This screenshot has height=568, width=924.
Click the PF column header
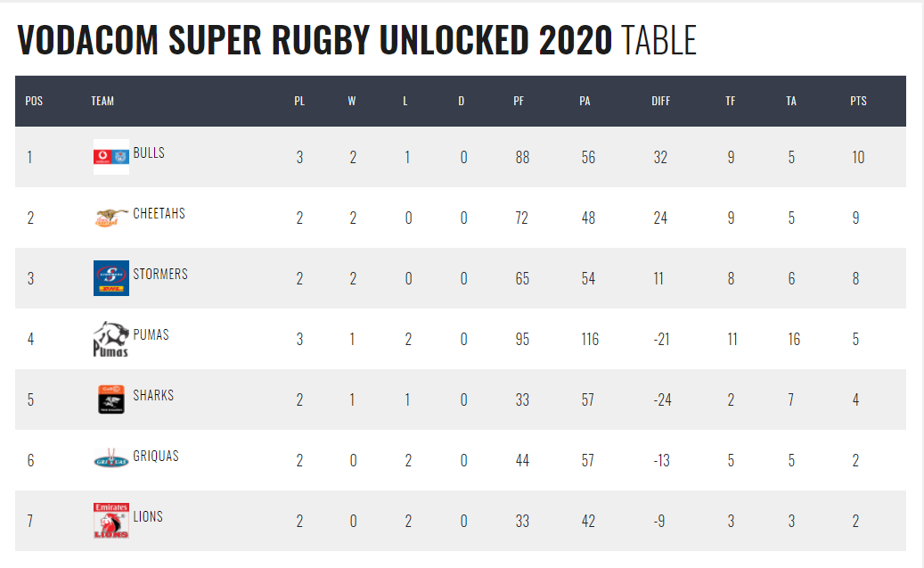(x=519, y=101)
